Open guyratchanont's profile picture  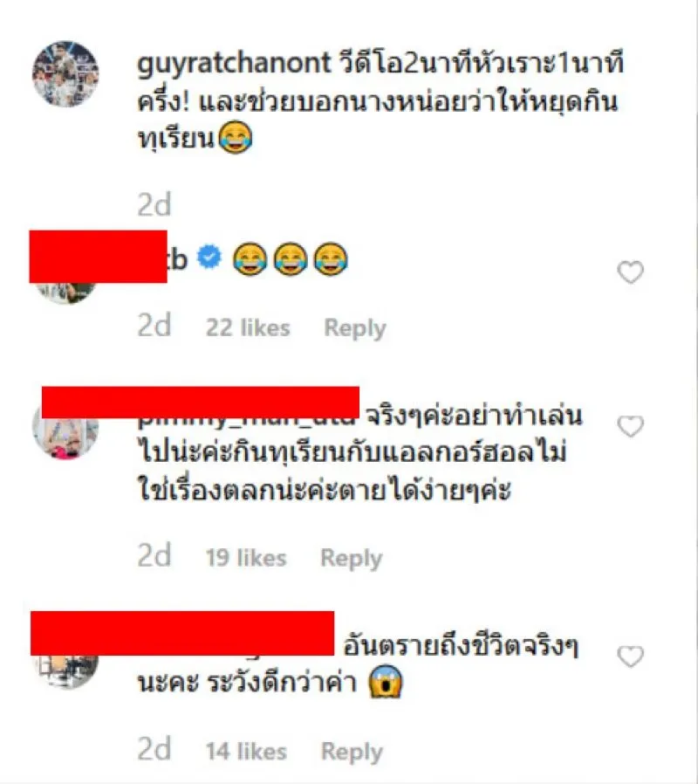click(65, 74)
